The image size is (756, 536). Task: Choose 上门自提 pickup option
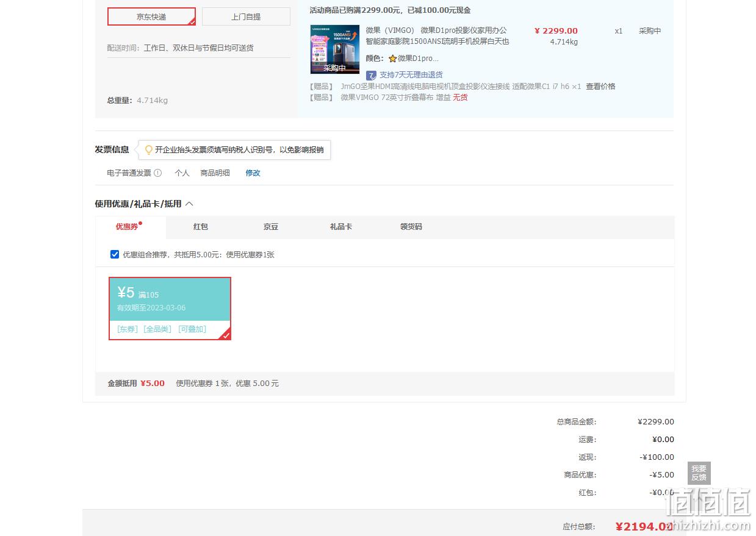click(x=246, y=16)
